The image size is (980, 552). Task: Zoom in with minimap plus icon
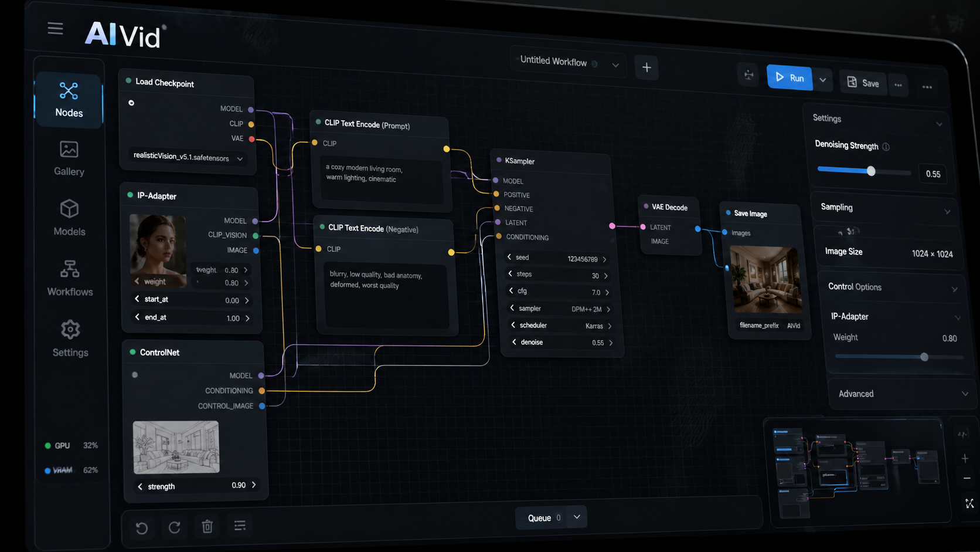click(x=965, y=458)
